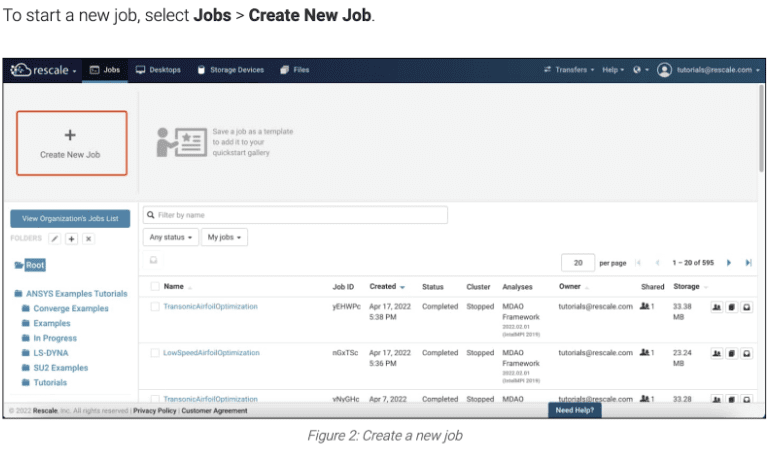Click the add folder plus icon
Viewport: 769px width, 451px height.
pos(71,239)
